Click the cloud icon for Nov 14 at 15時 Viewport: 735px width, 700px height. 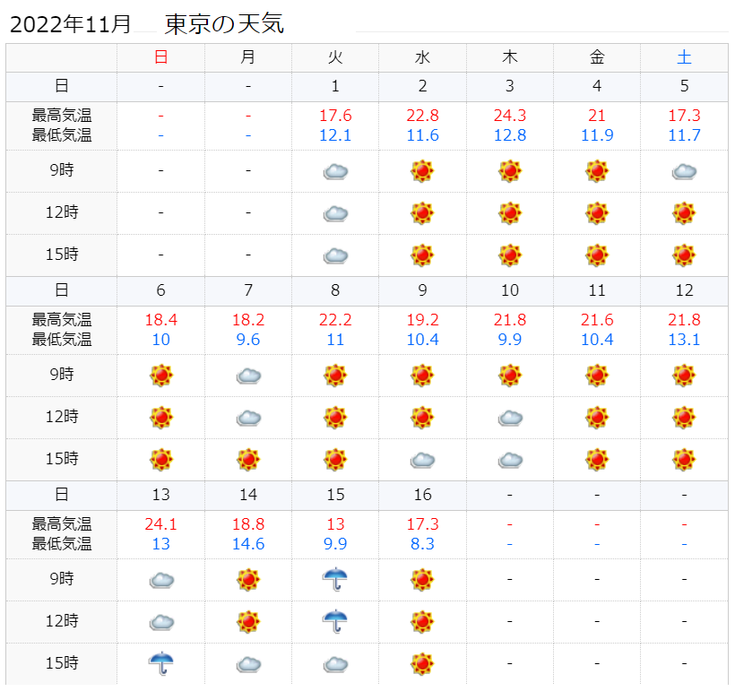pyautogui.click(x=248, y=665)
